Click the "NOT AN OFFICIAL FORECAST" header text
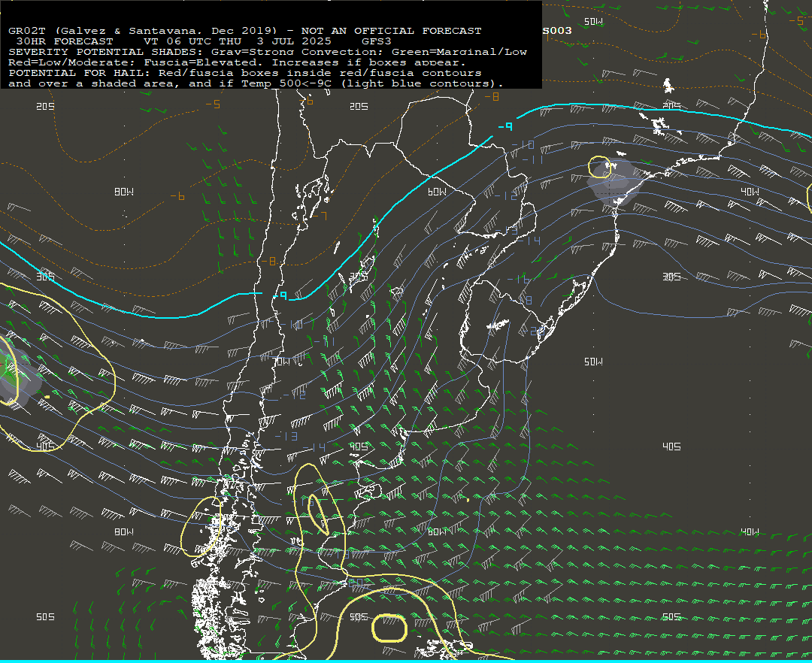The width and height of the screenshot is (812, 663). point(391,31)
